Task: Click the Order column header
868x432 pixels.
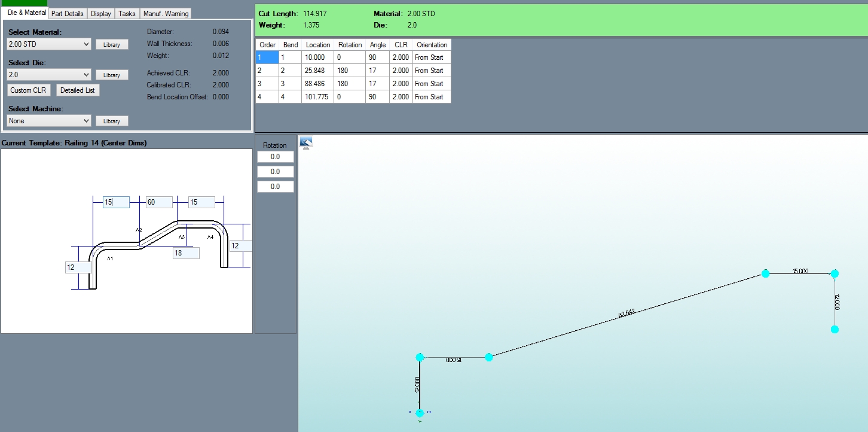Action: click(x=267, y=45)
